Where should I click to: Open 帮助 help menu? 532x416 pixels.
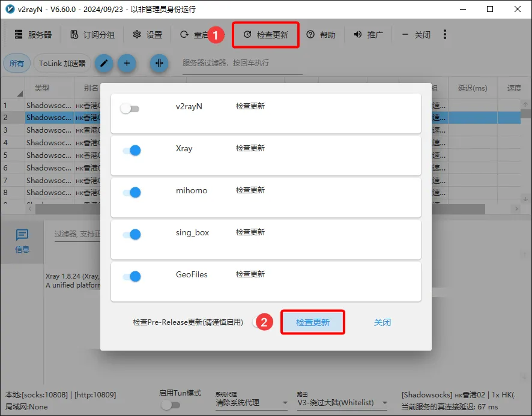coord(321,35)
